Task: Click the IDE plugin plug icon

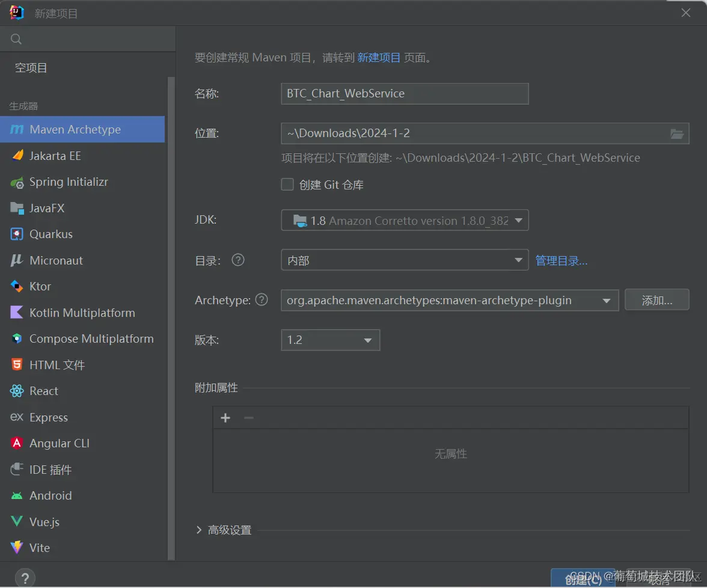Action: pyautogui.click(x=17, y=470)
